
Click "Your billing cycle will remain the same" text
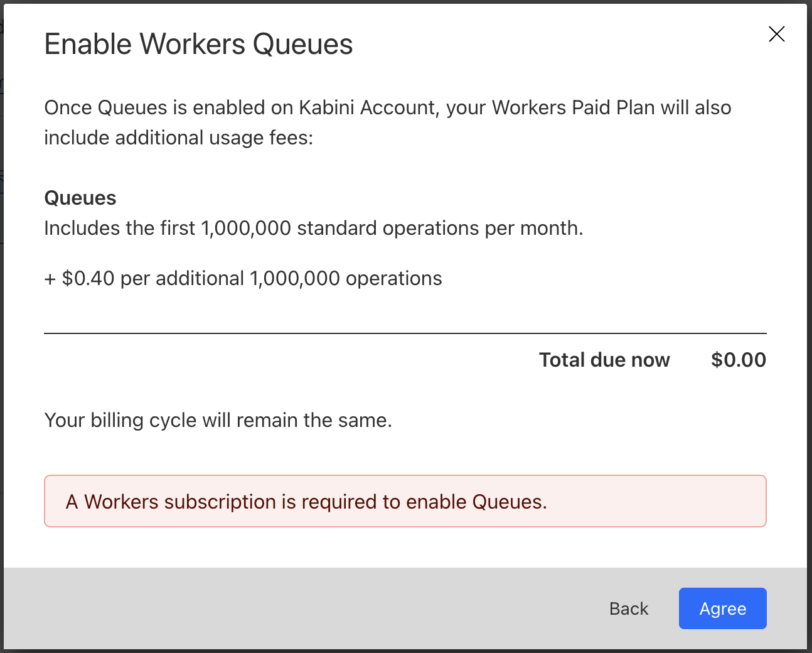point(218,420)
